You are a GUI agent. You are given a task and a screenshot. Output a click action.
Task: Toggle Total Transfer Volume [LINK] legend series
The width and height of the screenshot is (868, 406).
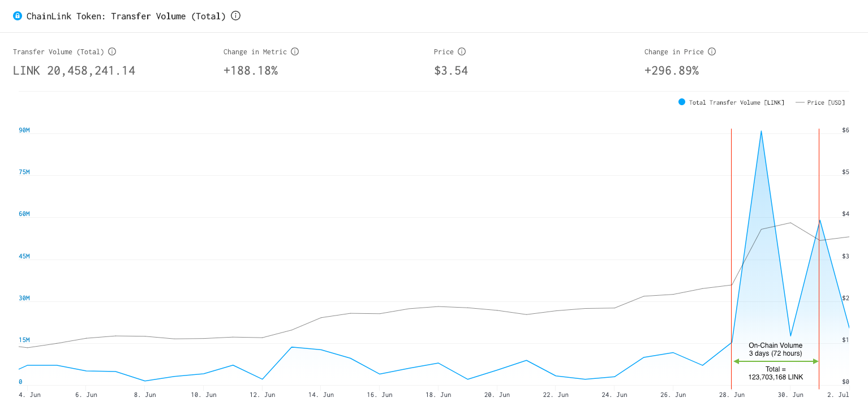[731, 102]
